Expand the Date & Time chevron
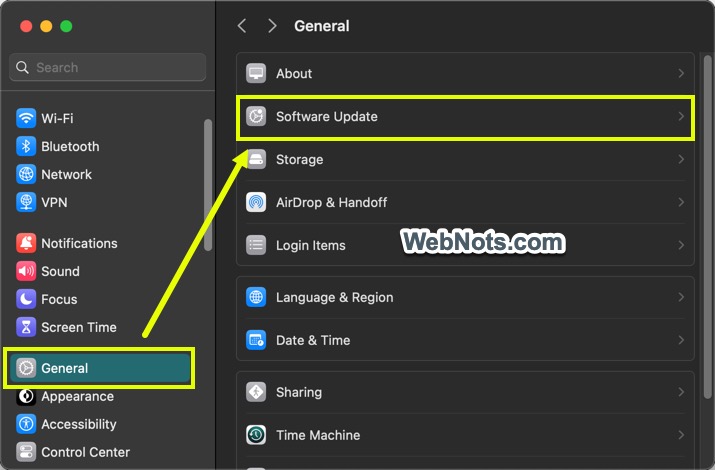The height and width of the screenshot is (470, 715). (681, 340)
